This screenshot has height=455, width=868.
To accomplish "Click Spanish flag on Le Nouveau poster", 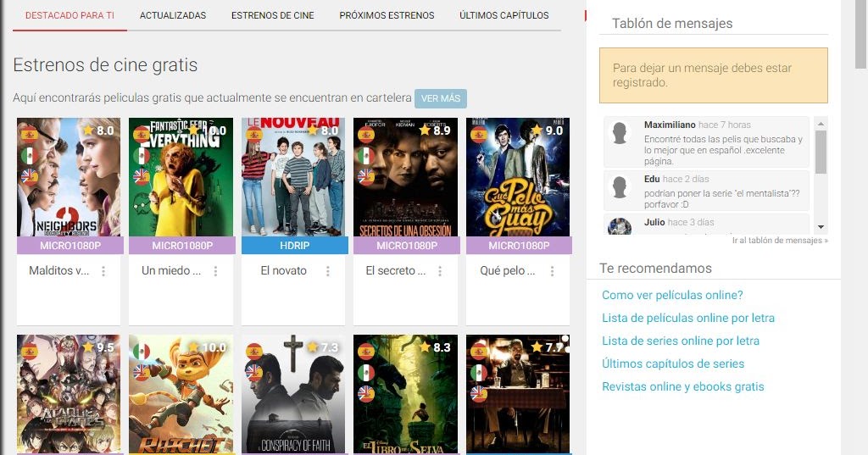I will point(253,134).
